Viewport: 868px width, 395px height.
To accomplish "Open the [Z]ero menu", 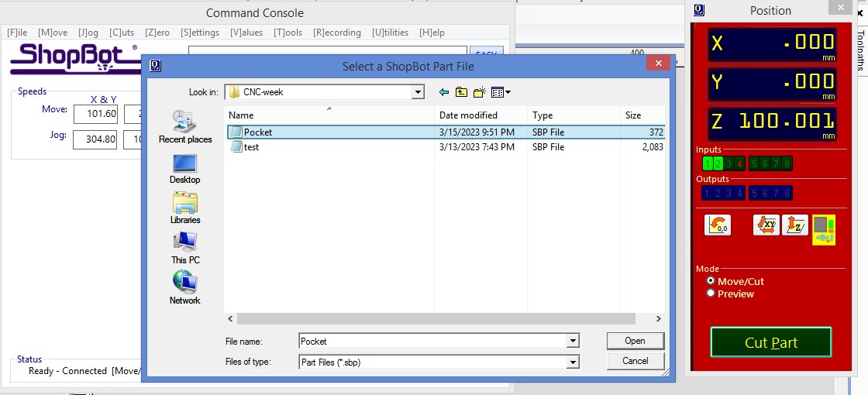I will point(157,33).
